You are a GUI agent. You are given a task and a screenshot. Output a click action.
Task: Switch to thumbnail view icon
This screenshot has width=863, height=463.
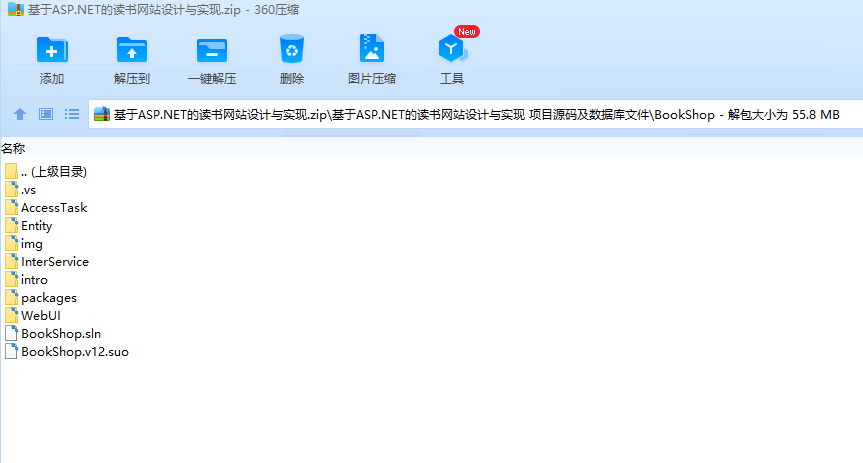(46, 114)
